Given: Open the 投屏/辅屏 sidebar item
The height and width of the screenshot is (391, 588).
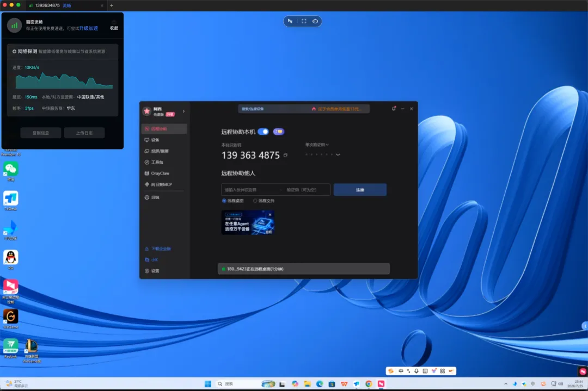Looking at the screenshot, I should pos(164,151).
